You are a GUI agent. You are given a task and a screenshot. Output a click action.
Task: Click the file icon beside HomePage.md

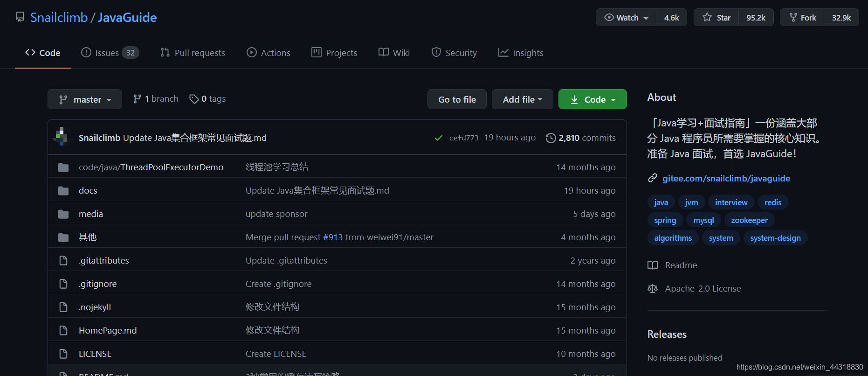(x=63, y=330)
